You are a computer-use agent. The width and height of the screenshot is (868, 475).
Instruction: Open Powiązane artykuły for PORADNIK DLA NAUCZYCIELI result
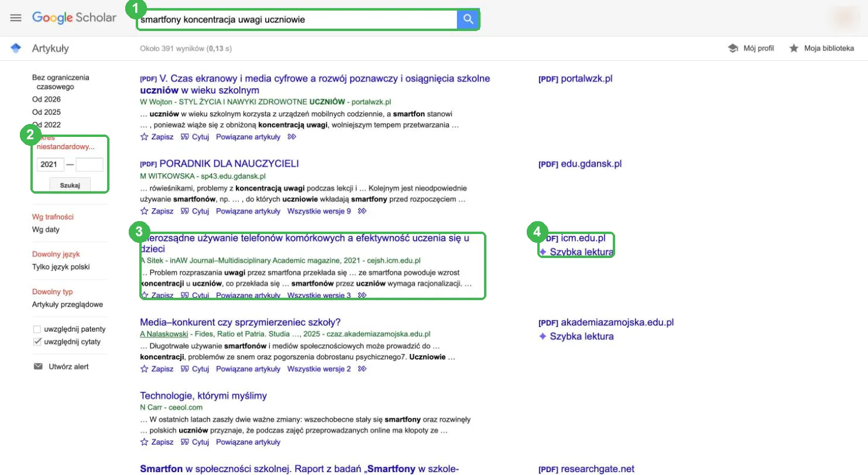point(248,211)
